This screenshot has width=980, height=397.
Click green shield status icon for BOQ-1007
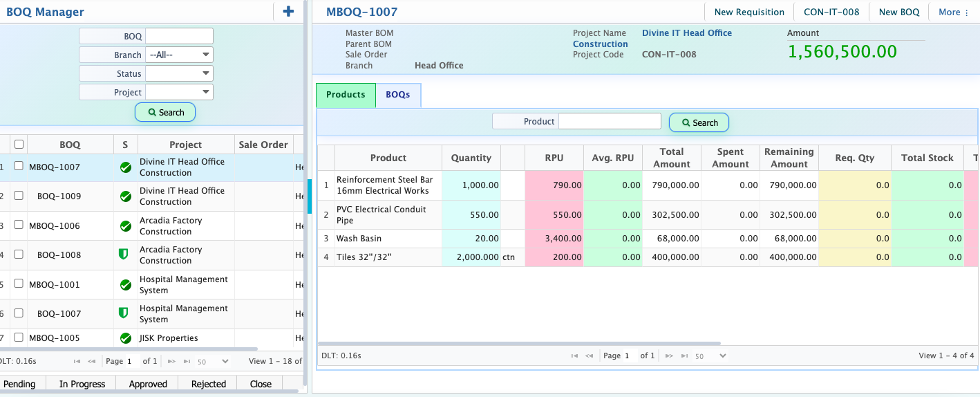(x=124, y=313)
